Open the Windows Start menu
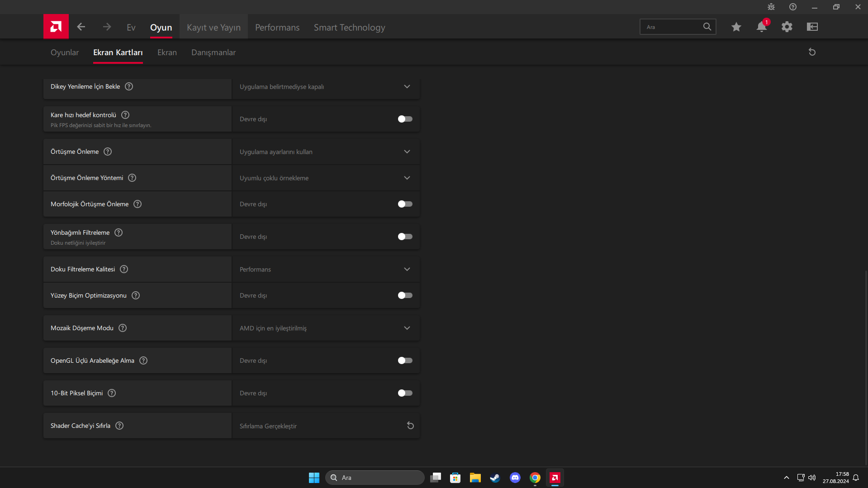 [x=314, y=478]
